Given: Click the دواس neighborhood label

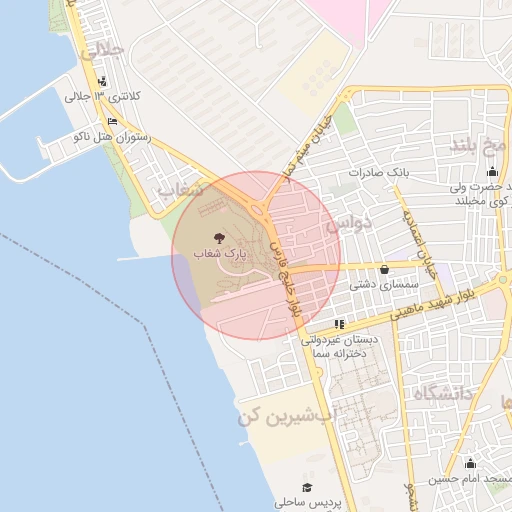Looking at the screenshot, I should pos(349,223).
